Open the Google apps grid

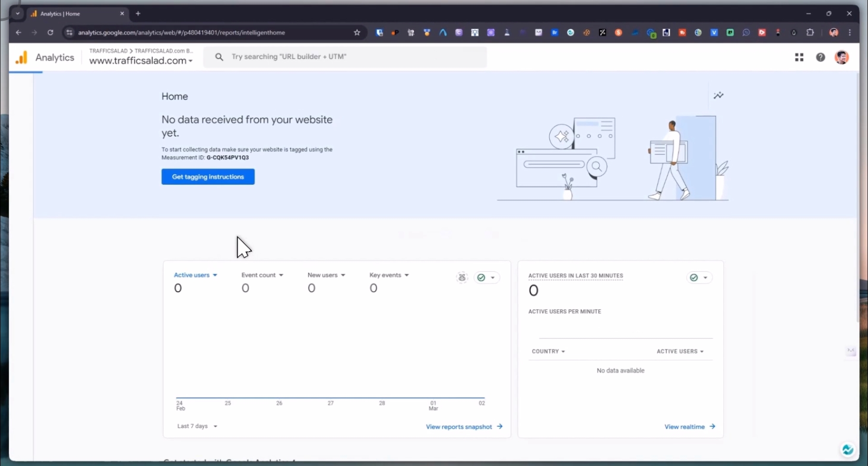pyautogui.click(x=799, y=57)
